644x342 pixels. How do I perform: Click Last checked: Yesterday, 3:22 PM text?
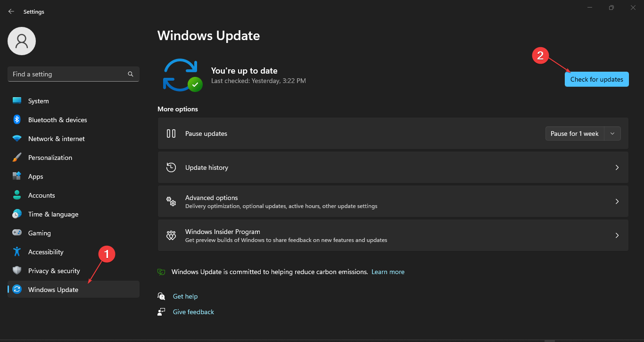pyautogui.click(x=258, y=81)
